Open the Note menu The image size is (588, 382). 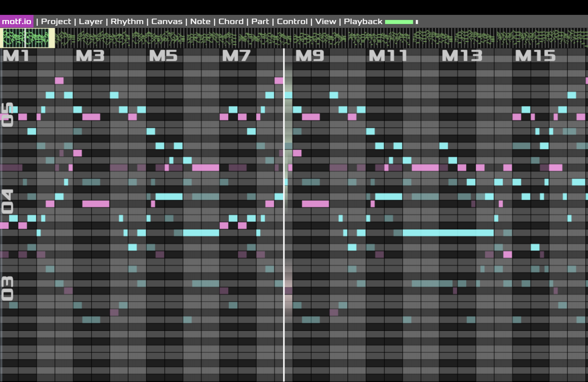tap(200, 22)
